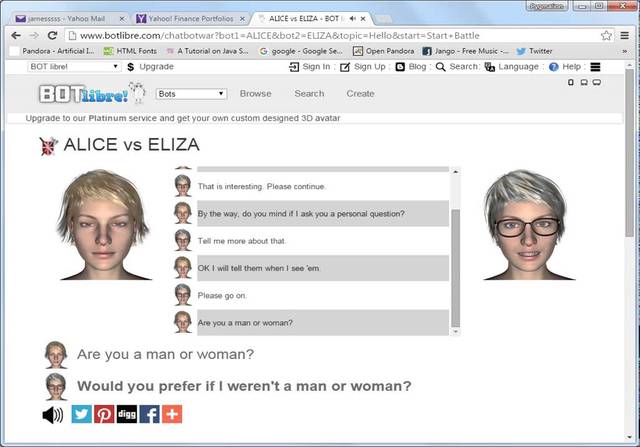Viewport: 640px width, 447px height.
Task: Click the BOT libre! logo
Action: [x=92, y=93]
